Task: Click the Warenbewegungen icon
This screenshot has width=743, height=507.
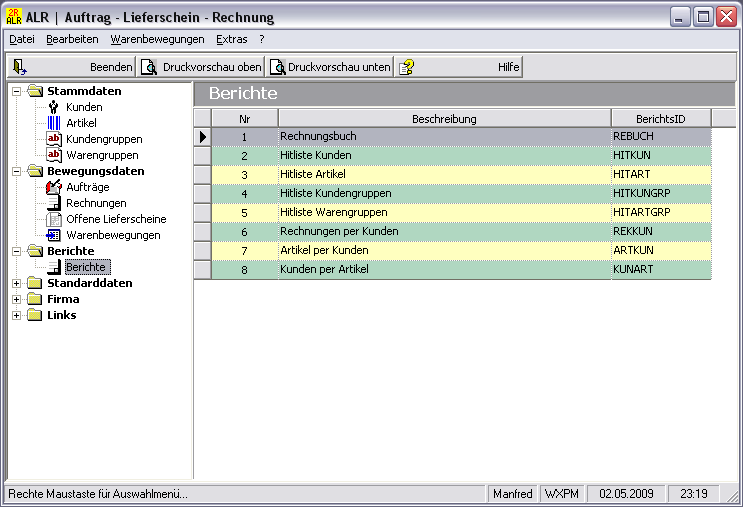Action: click(54, 235)
